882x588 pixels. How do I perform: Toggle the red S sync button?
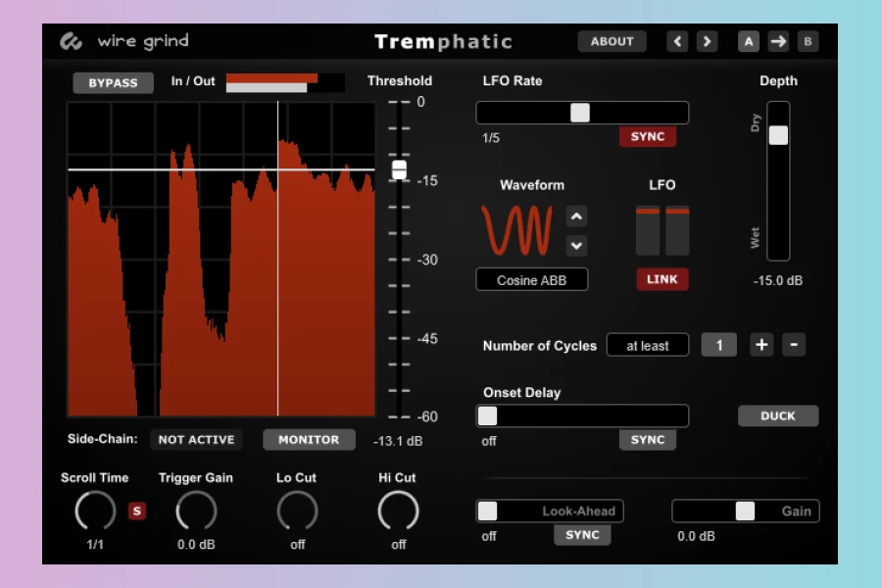pos(136,511)
